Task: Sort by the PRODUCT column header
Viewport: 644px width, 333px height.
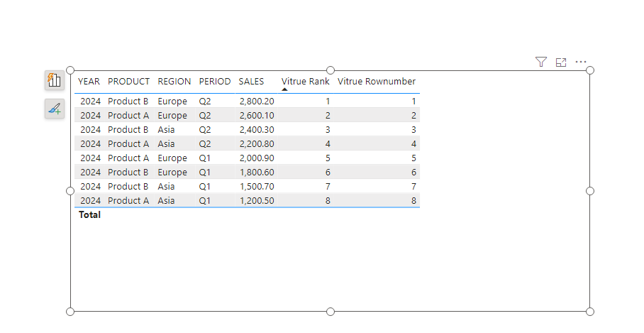Action: coord(128,82)
